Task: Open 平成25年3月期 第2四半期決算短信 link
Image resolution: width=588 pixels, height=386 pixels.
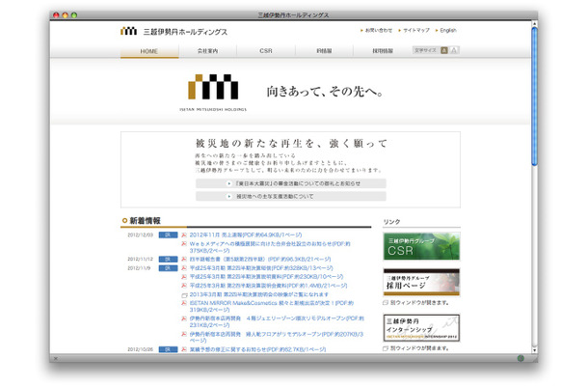Action: point(261,268)
